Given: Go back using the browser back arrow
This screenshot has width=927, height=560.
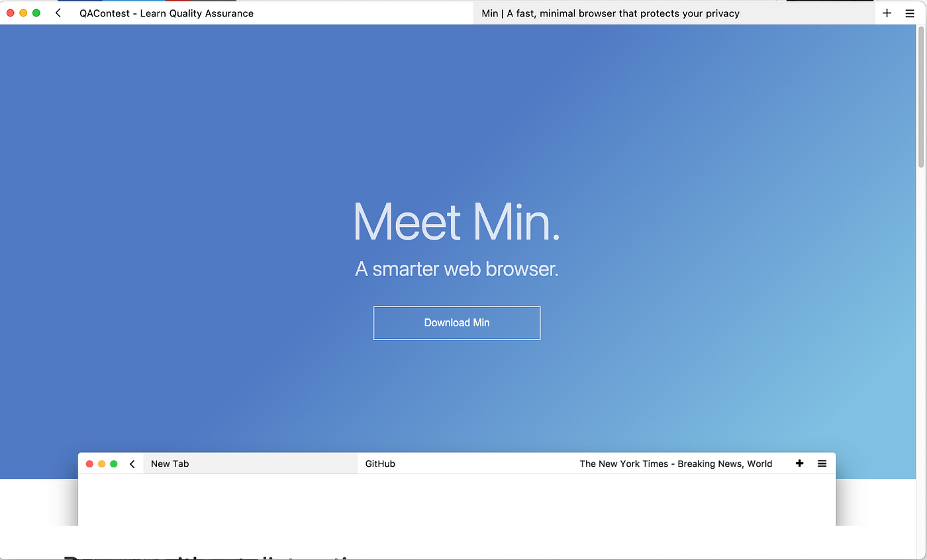Looking at the screenshot, I should [58, 13].
